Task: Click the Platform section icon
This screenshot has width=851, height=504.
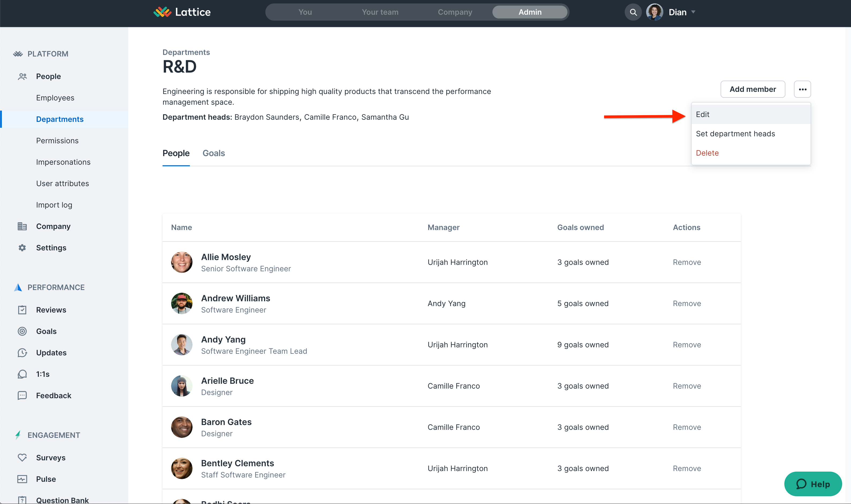Action: [x=18, y=54]
